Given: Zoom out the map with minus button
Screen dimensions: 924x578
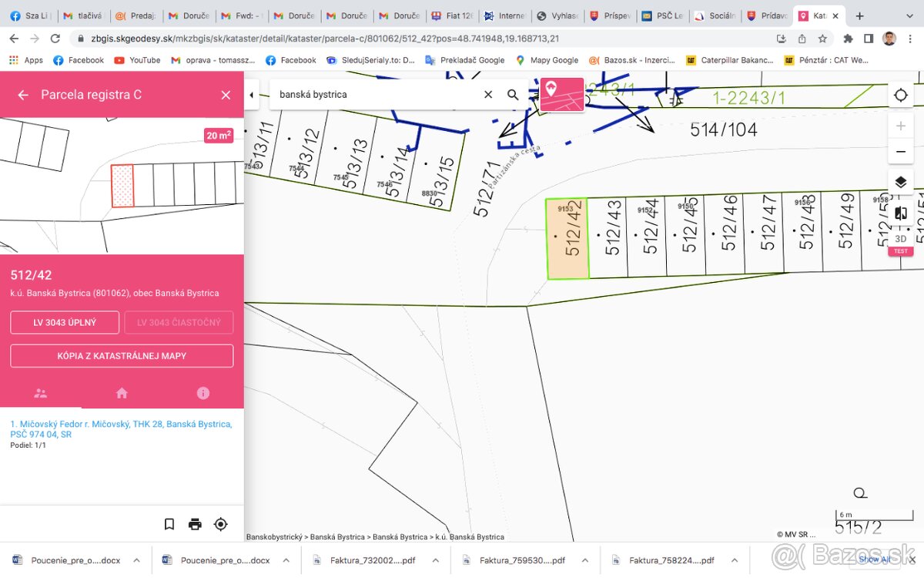Looking at the screenshot, I should (900, 152).
